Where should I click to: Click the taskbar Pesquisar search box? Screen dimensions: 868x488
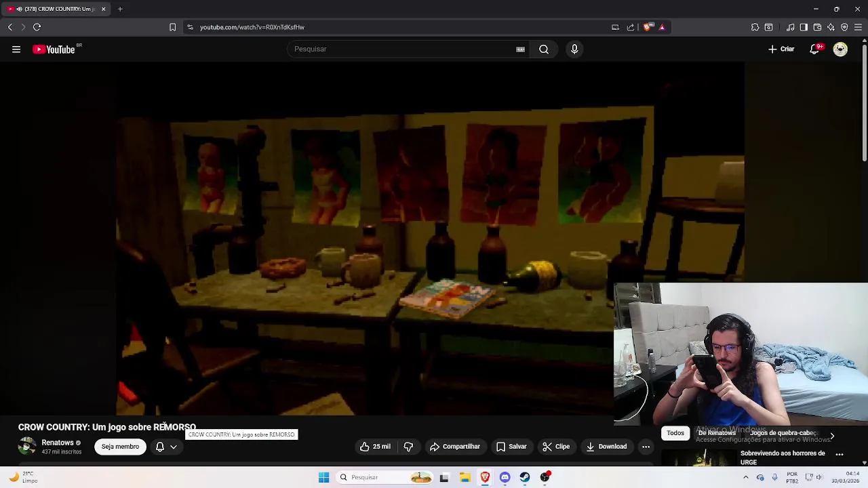[385, 477]
